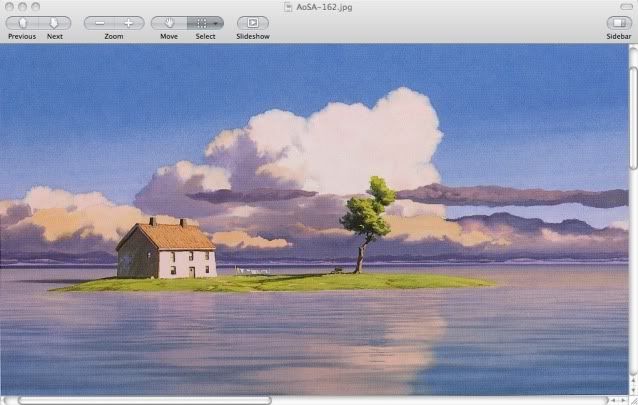Open the Select tool dropdown arrow
Screen dimensions: 638x405
217,23
